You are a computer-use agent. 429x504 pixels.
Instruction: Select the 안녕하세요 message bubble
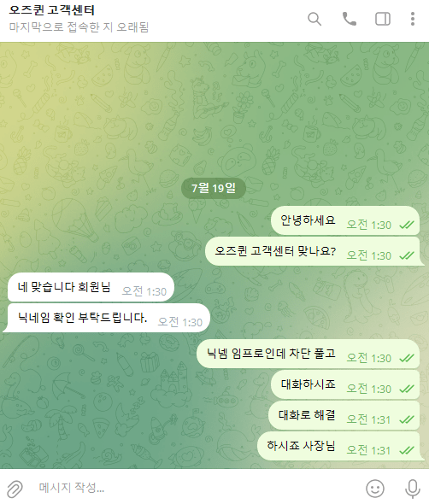coord(345,221)
